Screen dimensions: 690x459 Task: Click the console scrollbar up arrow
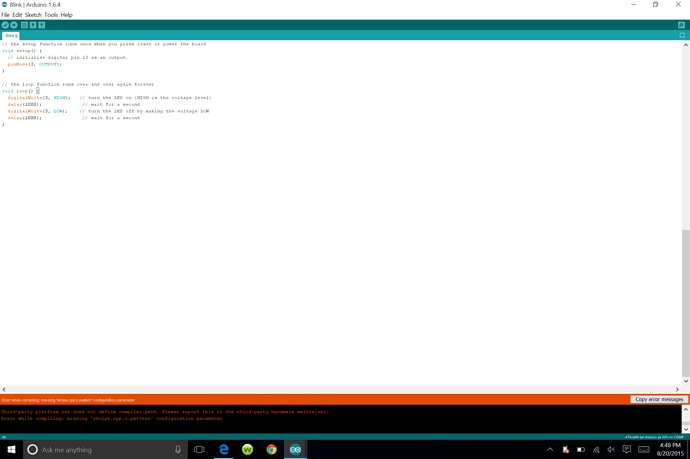686,409
